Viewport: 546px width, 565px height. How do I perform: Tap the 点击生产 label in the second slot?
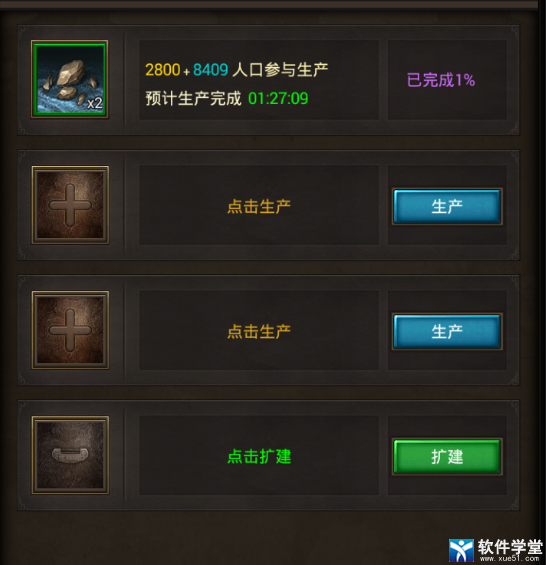(259, 206)
